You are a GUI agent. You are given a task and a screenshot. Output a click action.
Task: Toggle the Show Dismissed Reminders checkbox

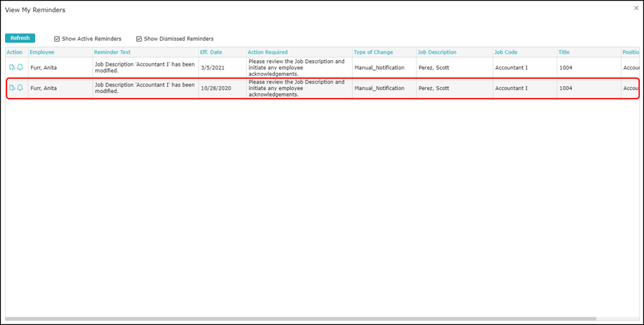pos(139,39)
